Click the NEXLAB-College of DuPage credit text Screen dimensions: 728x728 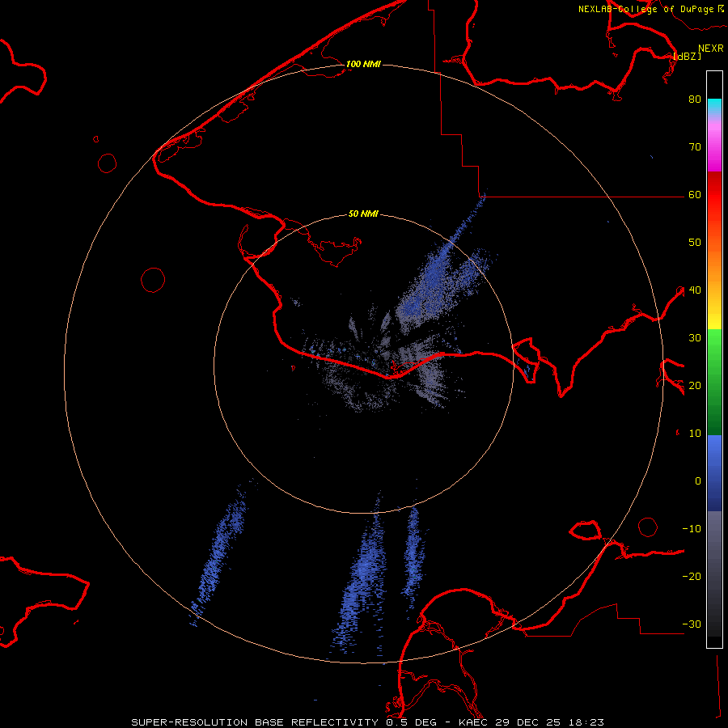pyautogui.click(x=650, y=9)
